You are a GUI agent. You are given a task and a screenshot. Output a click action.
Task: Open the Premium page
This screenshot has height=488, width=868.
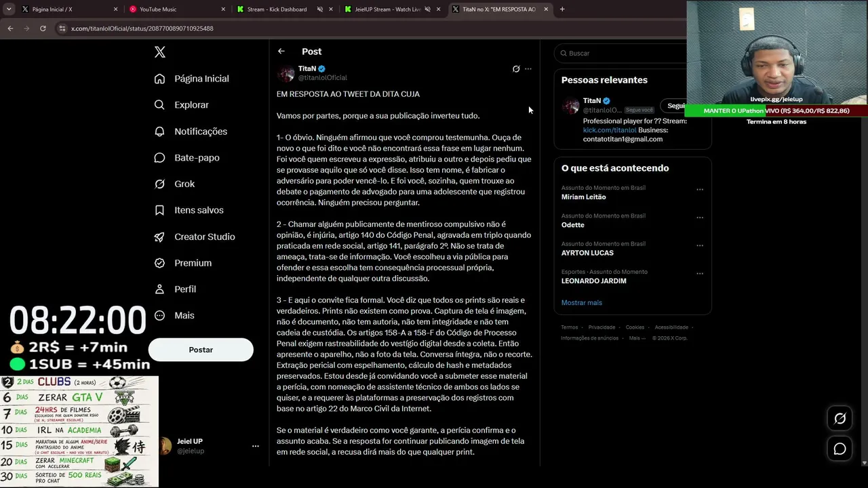183,263
